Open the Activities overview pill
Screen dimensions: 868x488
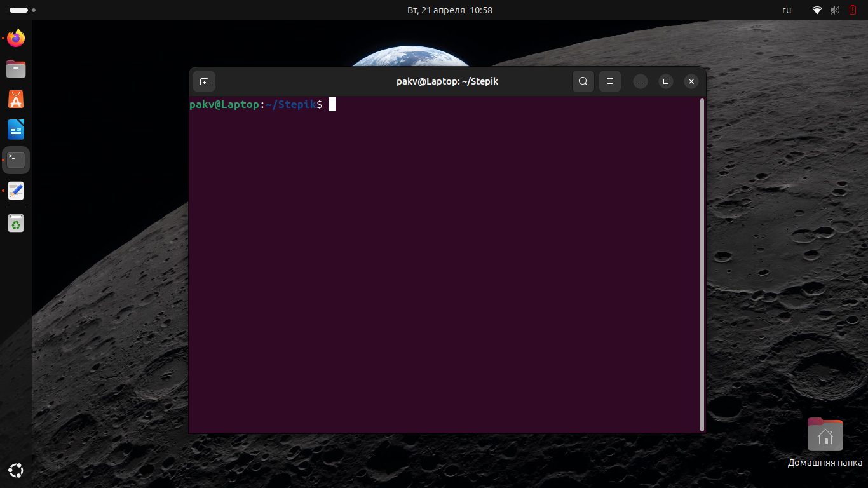click(19, 10)
